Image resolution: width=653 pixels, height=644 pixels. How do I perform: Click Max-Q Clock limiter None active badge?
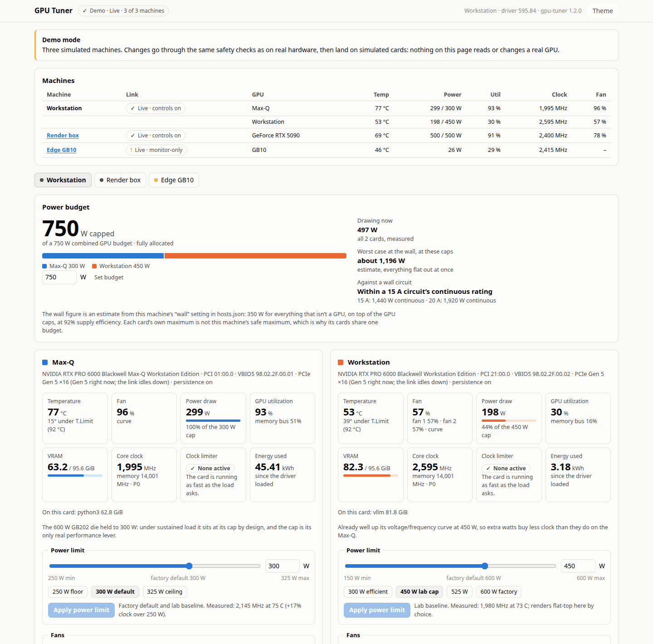pyautogui.click(x=210, y=468)
